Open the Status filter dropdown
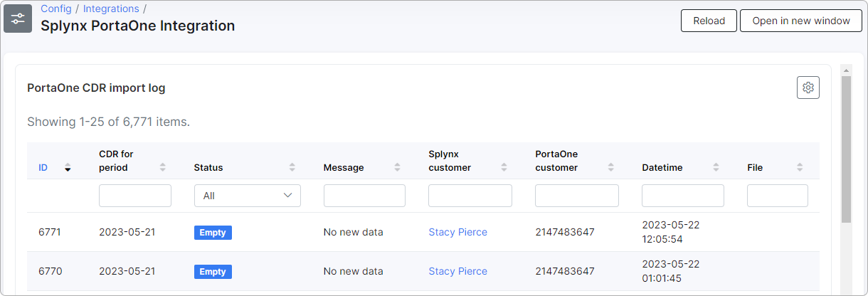Viewport: 868px width, 296px height. tap(248, 196)
